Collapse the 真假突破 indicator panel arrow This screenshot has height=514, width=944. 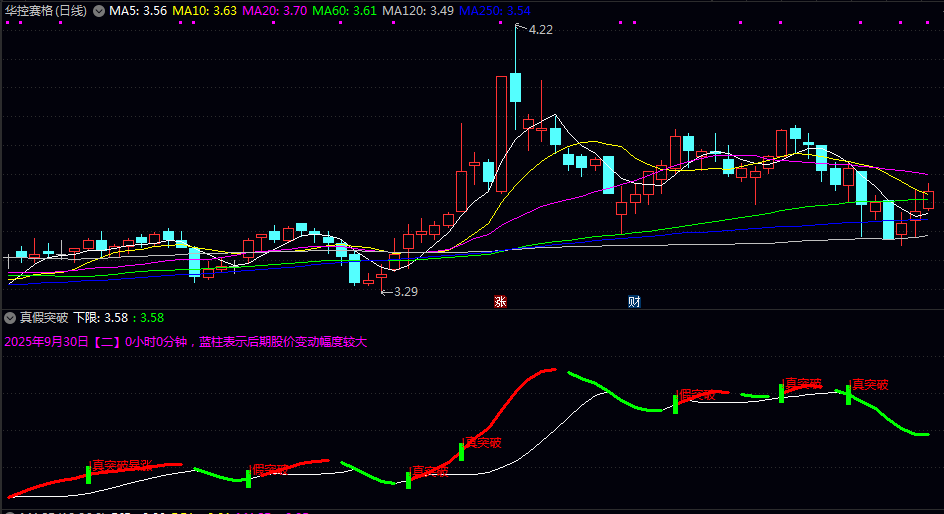click(10, 318)
